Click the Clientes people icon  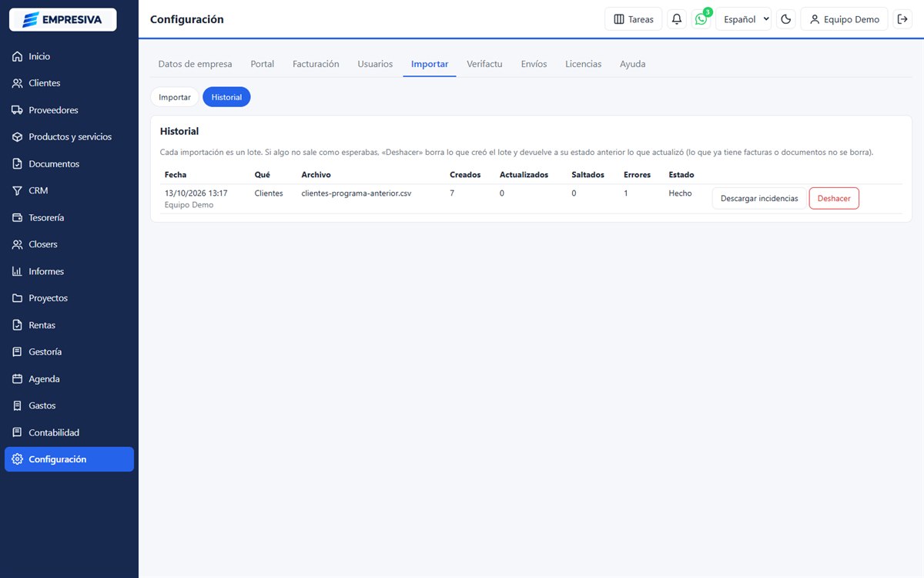pyautogui.click(x=18, y=83)
